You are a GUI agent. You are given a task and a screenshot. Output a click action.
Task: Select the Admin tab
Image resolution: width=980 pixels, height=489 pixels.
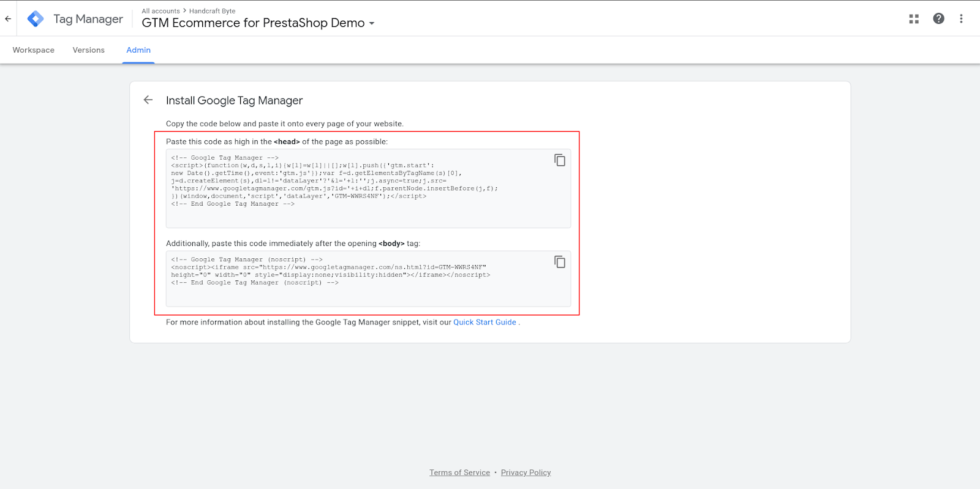138,50
